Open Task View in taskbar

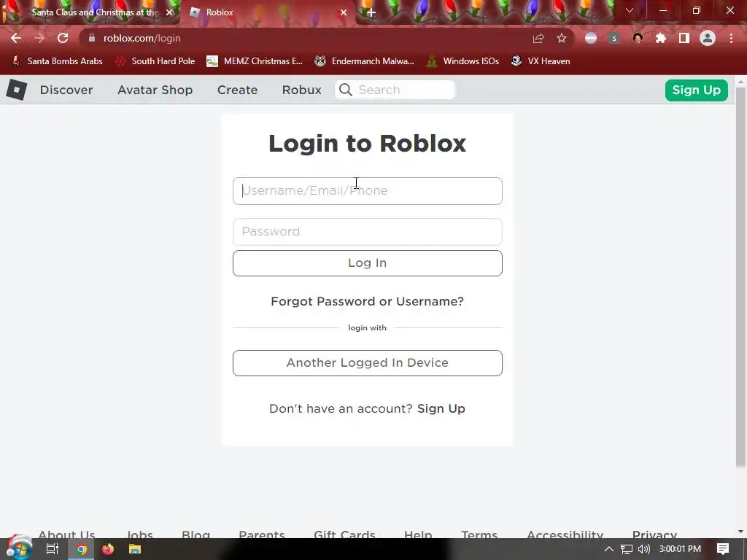[53, 549]
